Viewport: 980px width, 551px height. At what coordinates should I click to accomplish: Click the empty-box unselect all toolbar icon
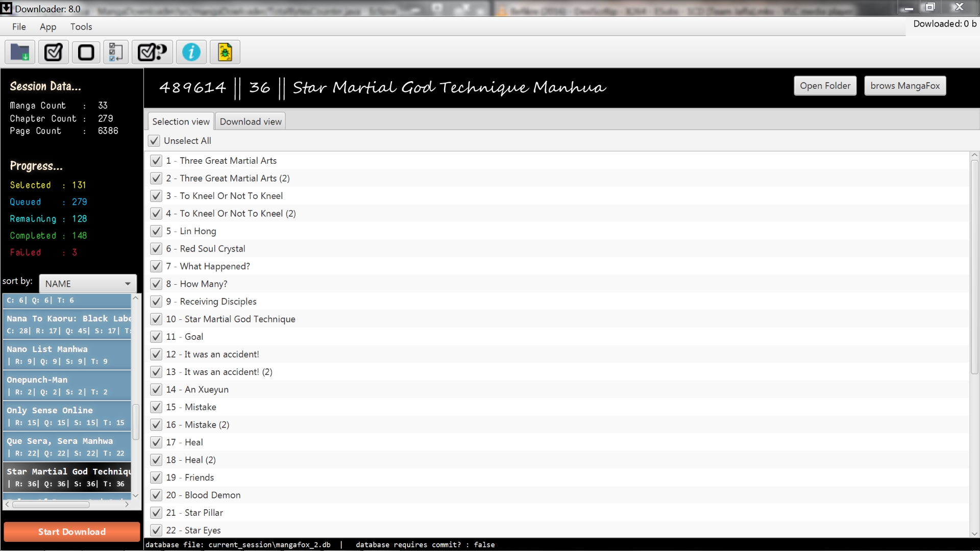(x=86, y=52)
